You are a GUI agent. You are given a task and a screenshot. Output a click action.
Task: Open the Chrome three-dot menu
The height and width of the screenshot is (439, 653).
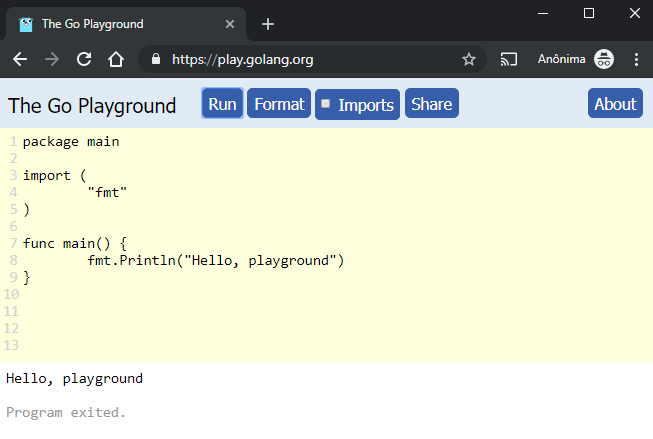[636, 59]
